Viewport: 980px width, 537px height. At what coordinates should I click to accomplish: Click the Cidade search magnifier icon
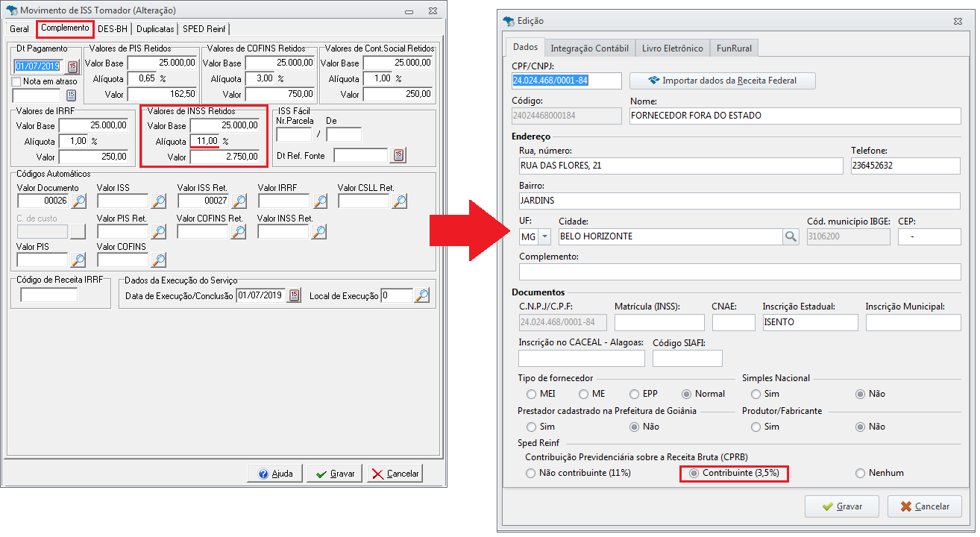click(x=791, y=236)
